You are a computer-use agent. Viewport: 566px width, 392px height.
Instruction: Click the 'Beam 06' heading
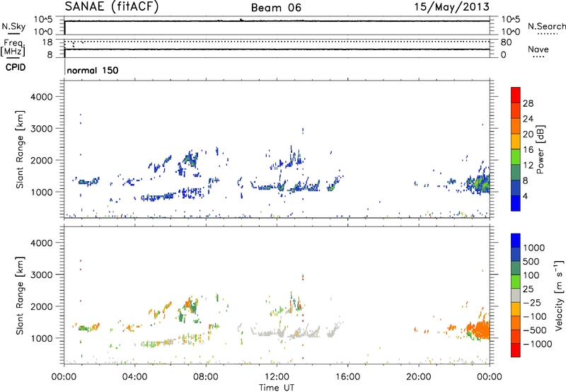pos(276,8)
